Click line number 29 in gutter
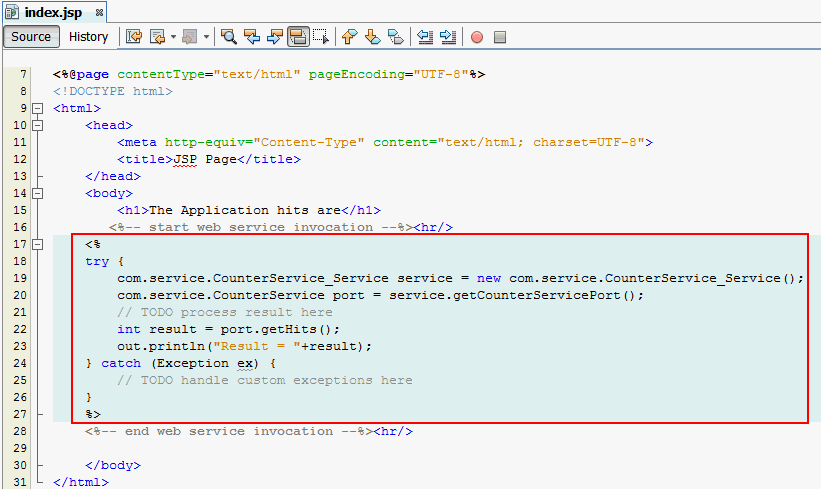The width and height of the screenshot is (821, 489). click(20, 448)
